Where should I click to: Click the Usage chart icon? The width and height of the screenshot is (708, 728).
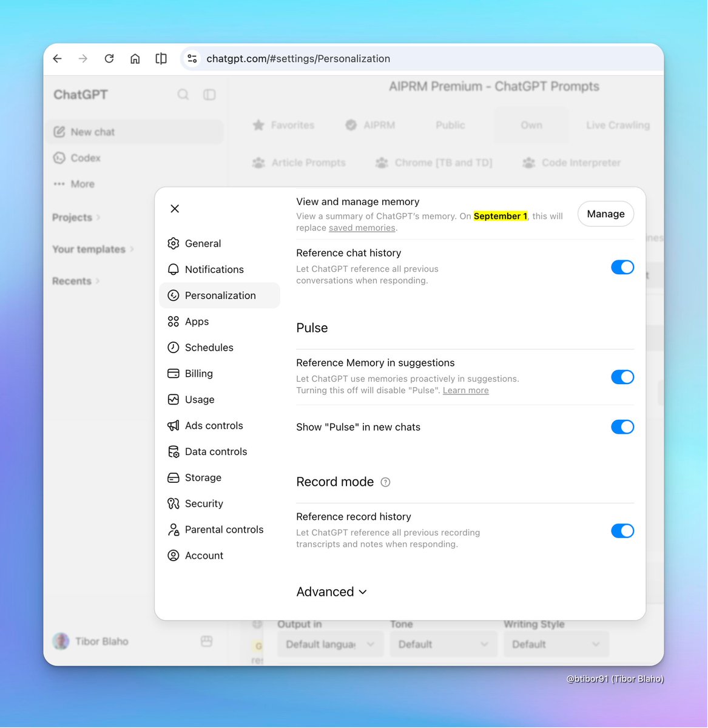coord(174,400)
